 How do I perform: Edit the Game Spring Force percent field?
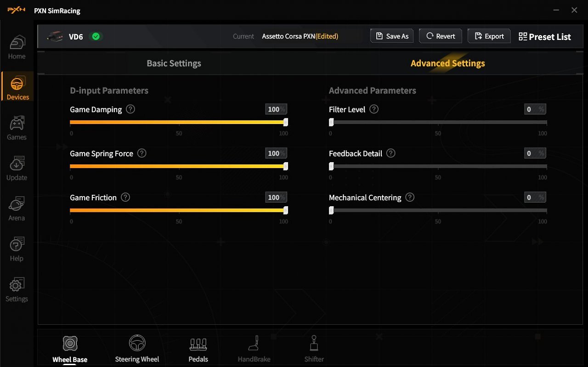pyautogui.click(x=276, y=153)
